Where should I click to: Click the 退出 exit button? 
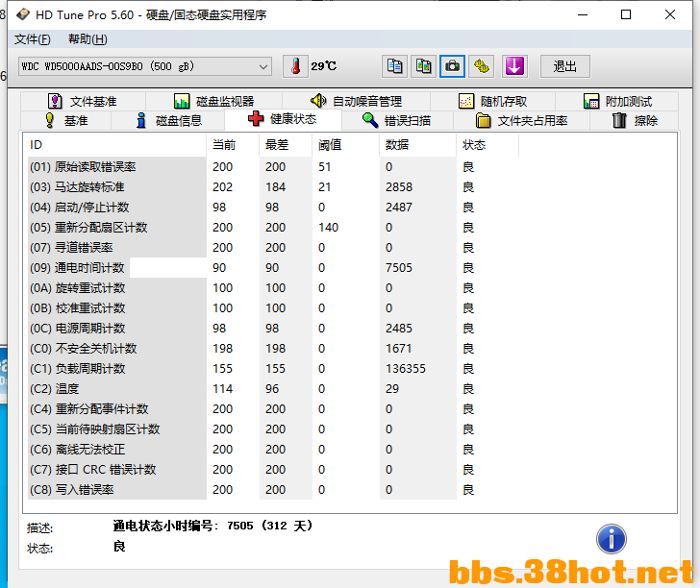(564, 66)
